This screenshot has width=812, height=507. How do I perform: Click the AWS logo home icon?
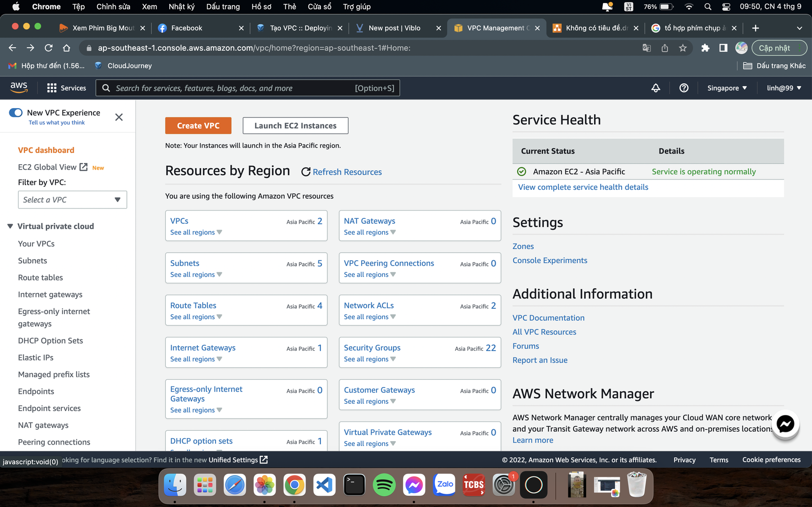pyautogui.click(x=19, y=88)
